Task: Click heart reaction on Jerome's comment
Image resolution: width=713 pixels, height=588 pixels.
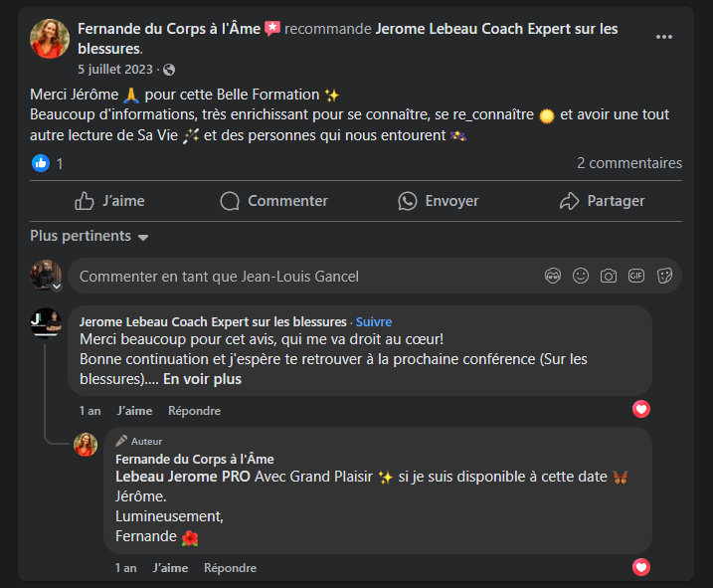Action: (641, 409)
